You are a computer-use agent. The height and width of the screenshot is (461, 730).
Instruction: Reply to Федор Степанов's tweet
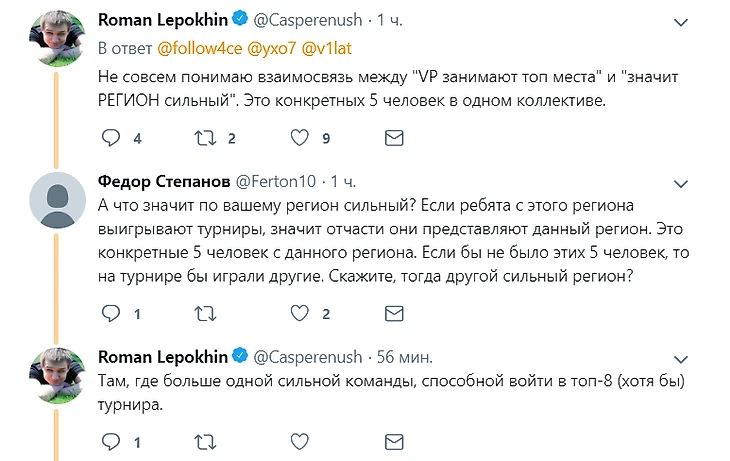(x=111, y=314)
